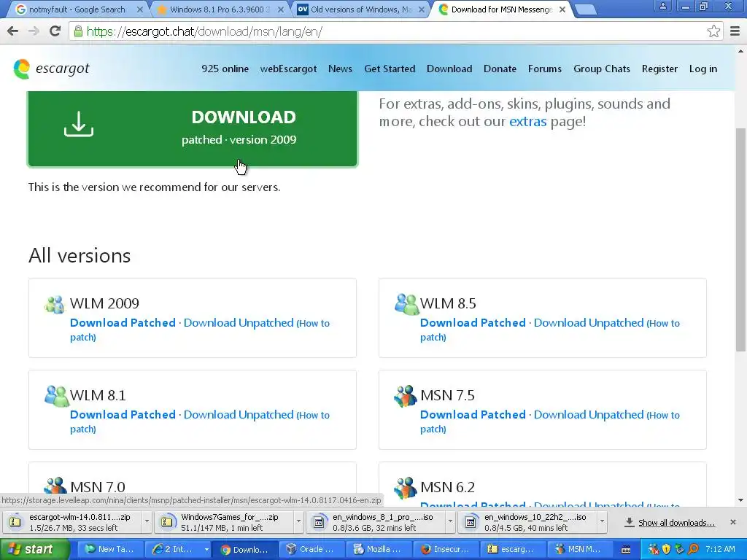Click the MSN 7.5 butterfly icon
This screenshot has width=747, height=560.
[406, 396]
